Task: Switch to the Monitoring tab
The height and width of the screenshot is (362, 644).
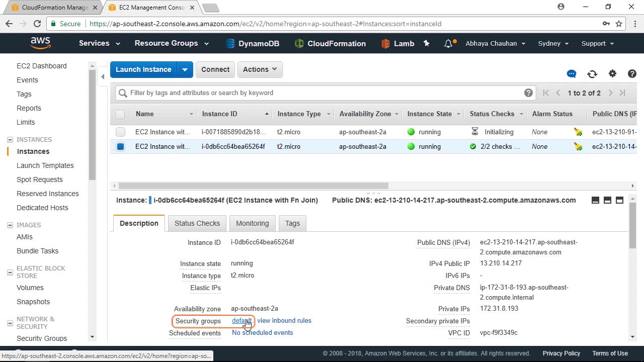Action: point(253,223)
